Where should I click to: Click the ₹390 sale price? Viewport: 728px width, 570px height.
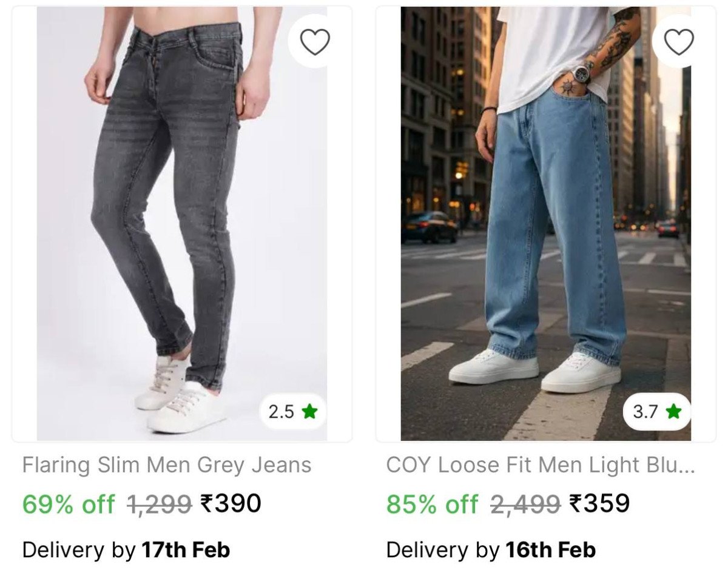(231, 503)
